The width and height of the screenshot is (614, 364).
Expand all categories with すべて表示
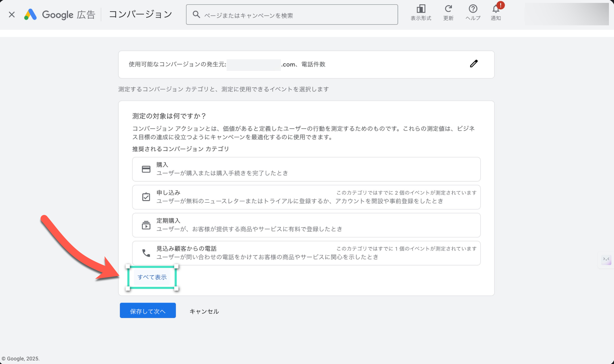coord(152,277)
